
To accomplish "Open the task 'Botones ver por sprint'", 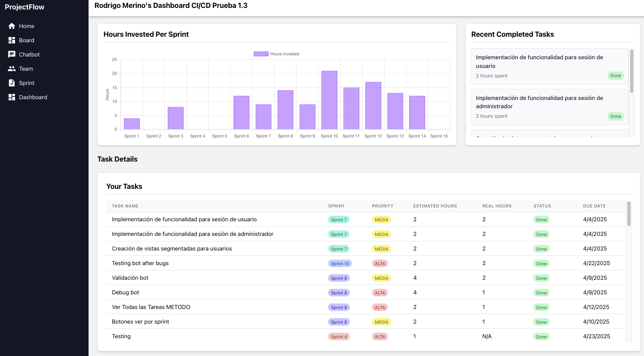I will pyautogui.click(x=140, y=322).
